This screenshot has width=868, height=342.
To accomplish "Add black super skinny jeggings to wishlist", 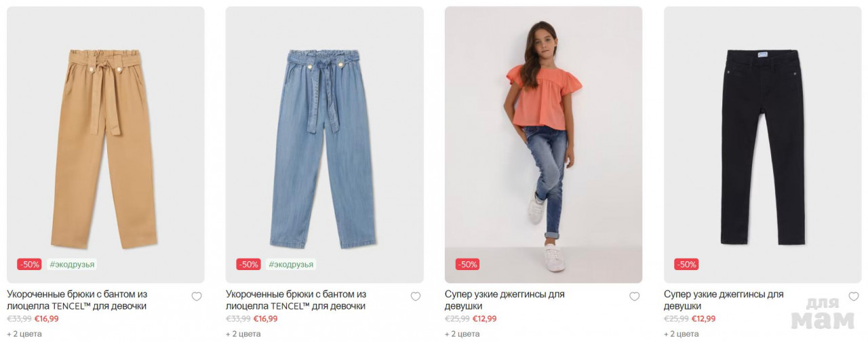I will (x=854, y=297).
